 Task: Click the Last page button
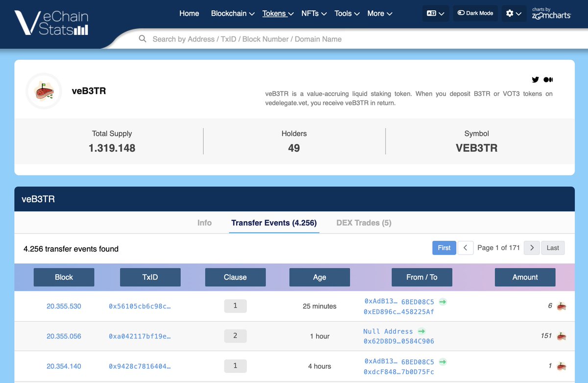pyautogui.click(x=553, y=248)
